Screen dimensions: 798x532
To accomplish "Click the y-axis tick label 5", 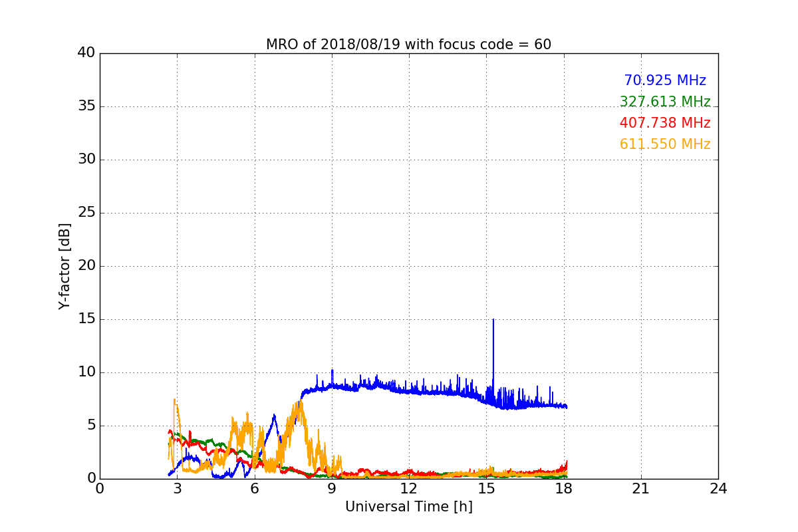I will click(90, 426).
